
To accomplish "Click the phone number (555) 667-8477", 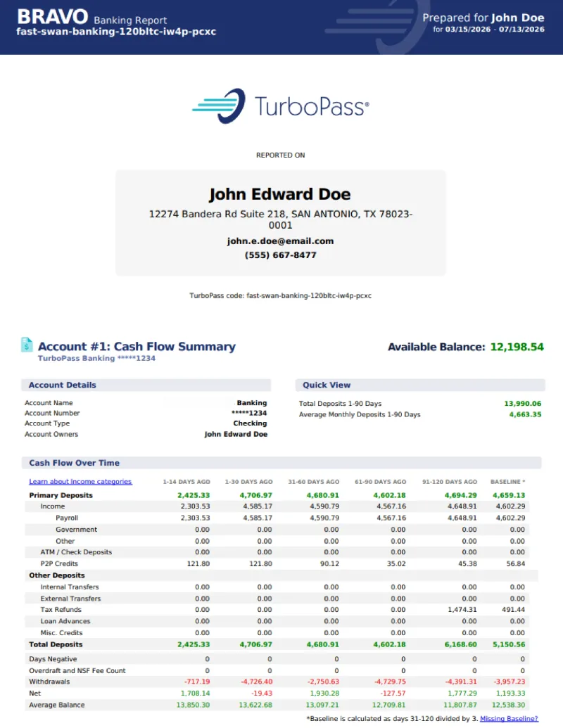I will point(281,255).
